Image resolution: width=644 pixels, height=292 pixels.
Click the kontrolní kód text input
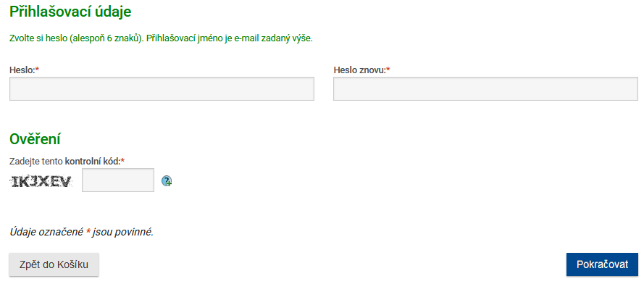coord(118,180)
